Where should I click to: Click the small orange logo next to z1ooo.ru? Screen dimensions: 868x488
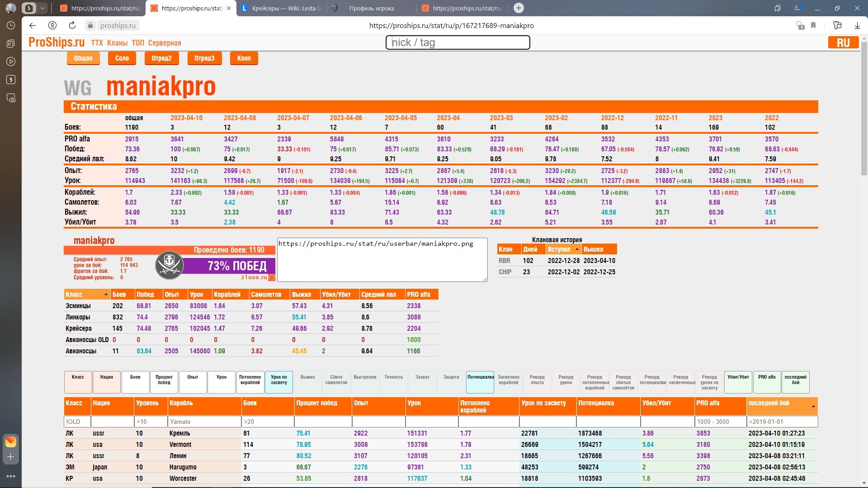coord(272,277)
